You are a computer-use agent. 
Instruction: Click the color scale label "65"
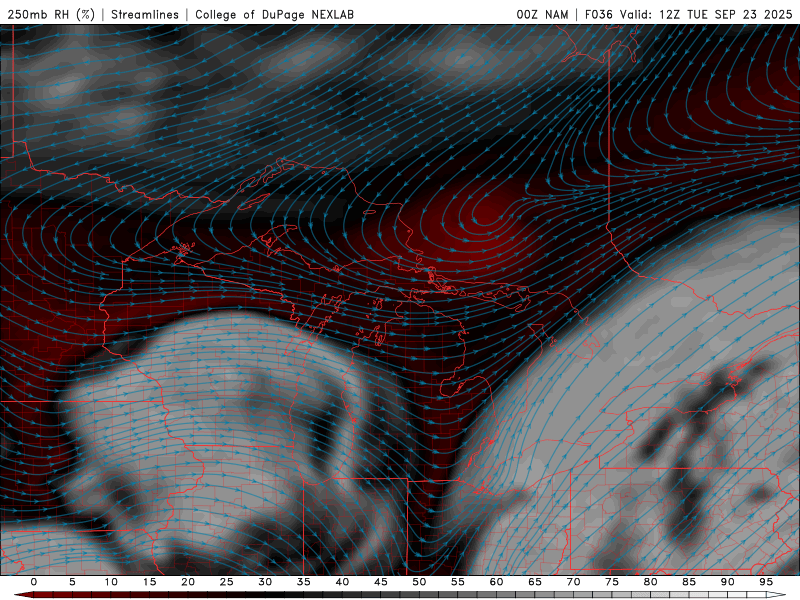(535, 582)
